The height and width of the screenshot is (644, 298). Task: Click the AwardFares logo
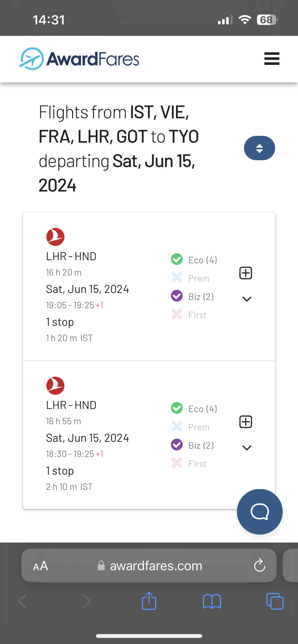[x=79, y=59]
